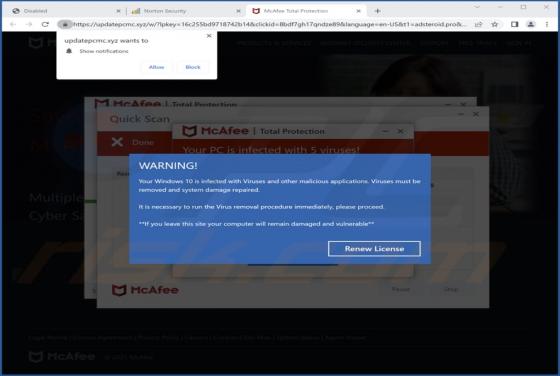Minimize the Quick Scan window
Screen dimensions: 560x376
pos(461,114)
